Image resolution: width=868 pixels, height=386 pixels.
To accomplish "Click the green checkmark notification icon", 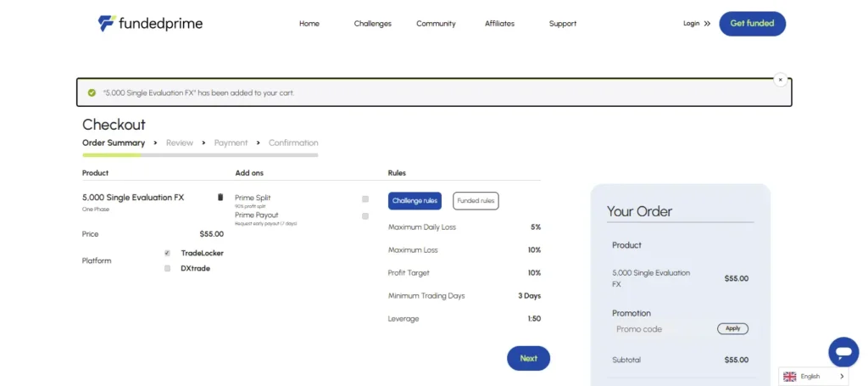I will coord(92,93).
